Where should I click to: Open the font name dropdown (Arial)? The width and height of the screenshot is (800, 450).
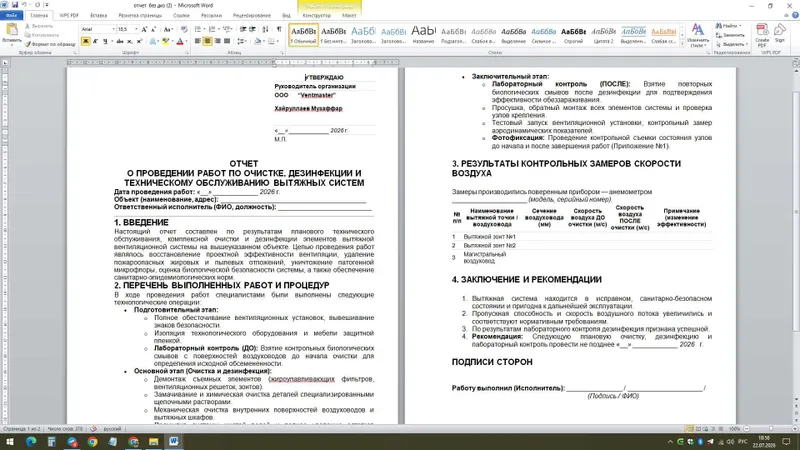click(x=113, y=30)
